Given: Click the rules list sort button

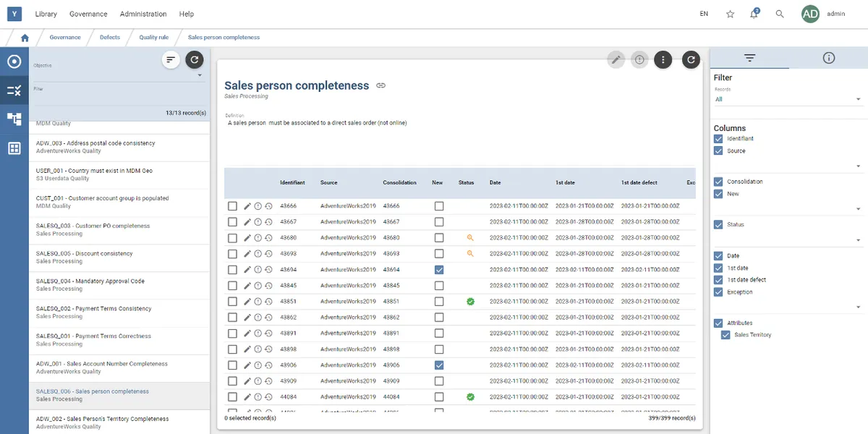Looking at the screenshot, I should tap(171, 60).
